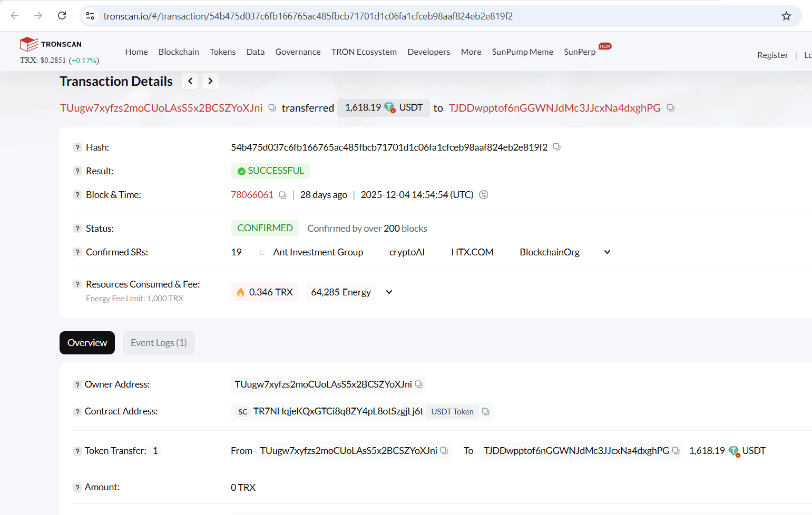Copy the transaction hash

(x=556, y=147)
